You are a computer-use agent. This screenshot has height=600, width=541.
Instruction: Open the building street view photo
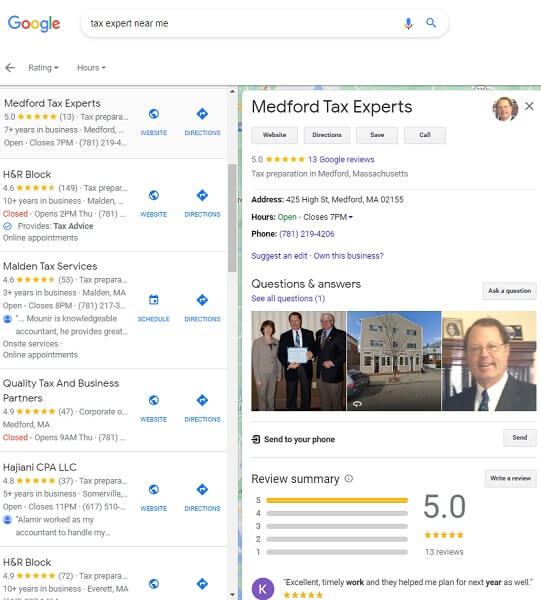tap(394, 361)
